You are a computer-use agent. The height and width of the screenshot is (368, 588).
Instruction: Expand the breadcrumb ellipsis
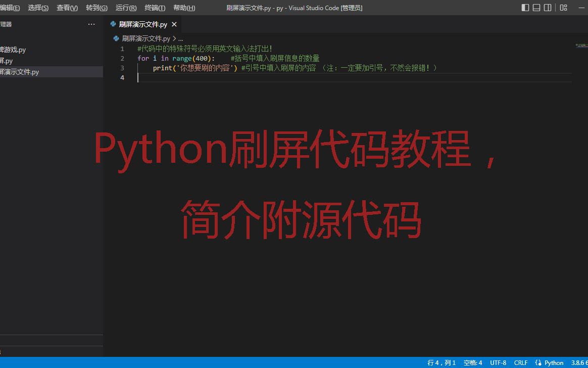click(180, 38)
